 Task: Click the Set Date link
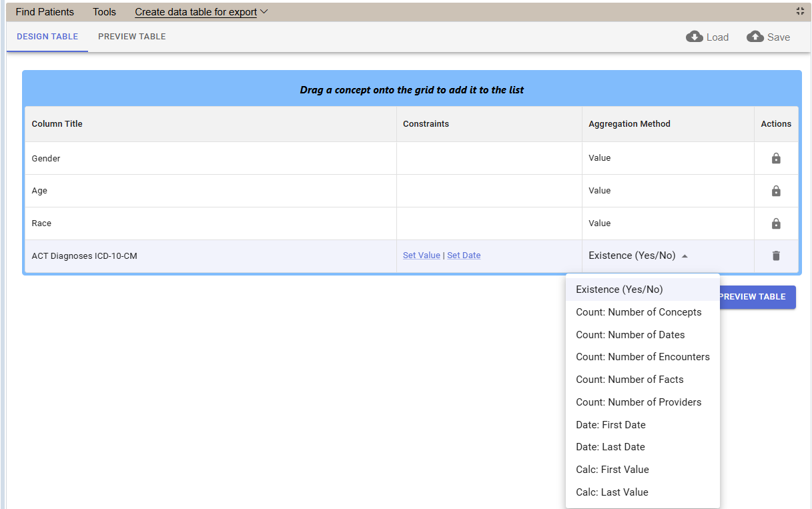(x=464, y=256)
